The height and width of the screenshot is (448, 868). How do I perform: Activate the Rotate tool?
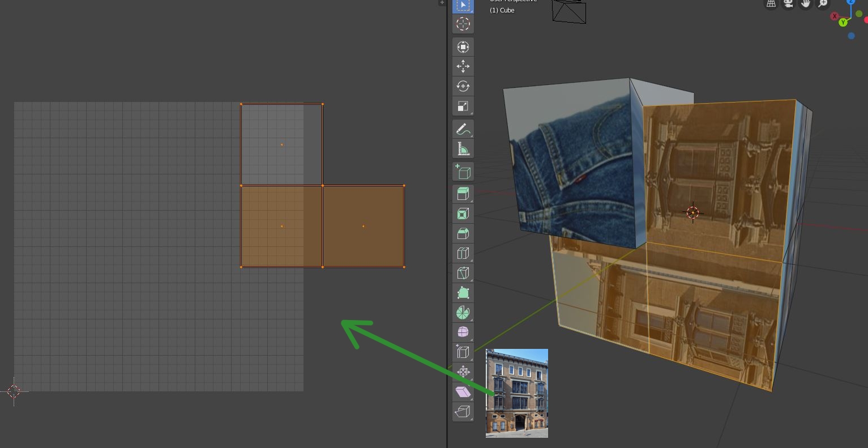463,86
